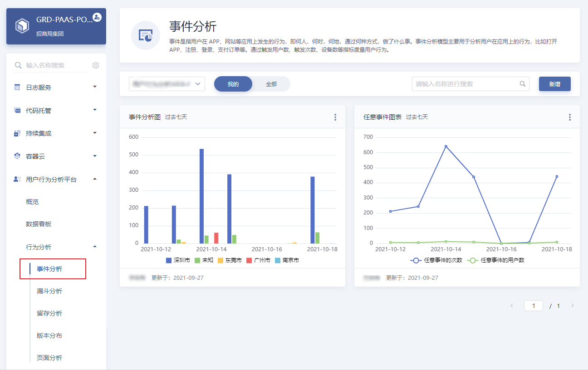Click the 日志服务 menu label

click(39, 88)
